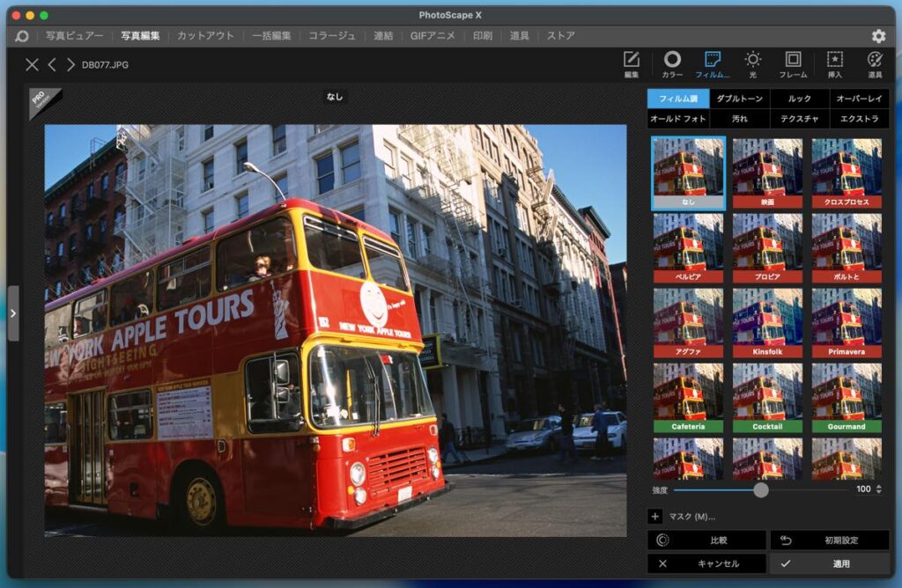Click the bus photo in the canvas
902x588 pixels.
click(336, 330)
